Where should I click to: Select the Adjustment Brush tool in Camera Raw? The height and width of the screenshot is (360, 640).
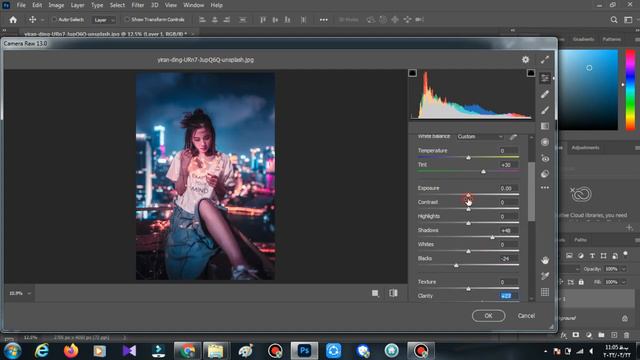(545, 110)
